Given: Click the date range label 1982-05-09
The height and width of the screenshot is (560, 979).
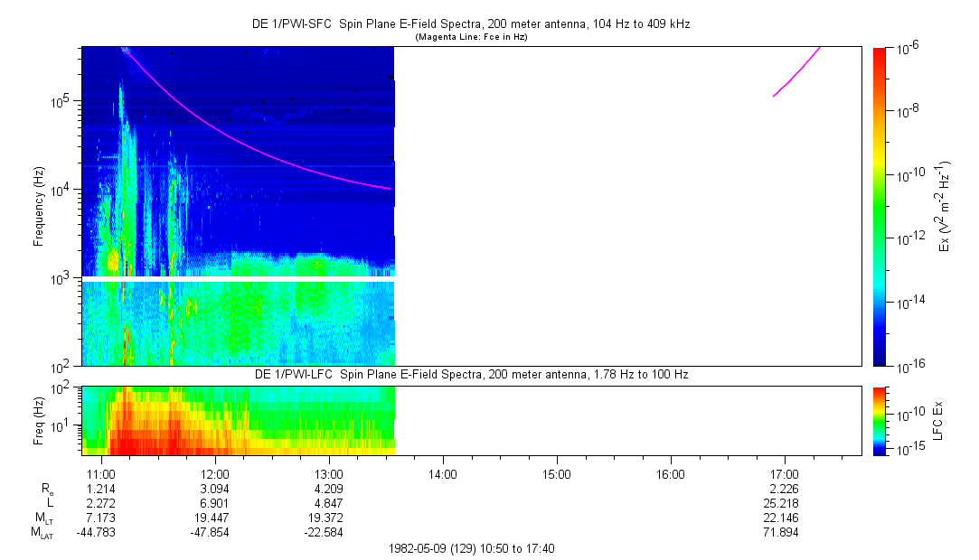Looking at the screenshot, I should pos(470,548).
